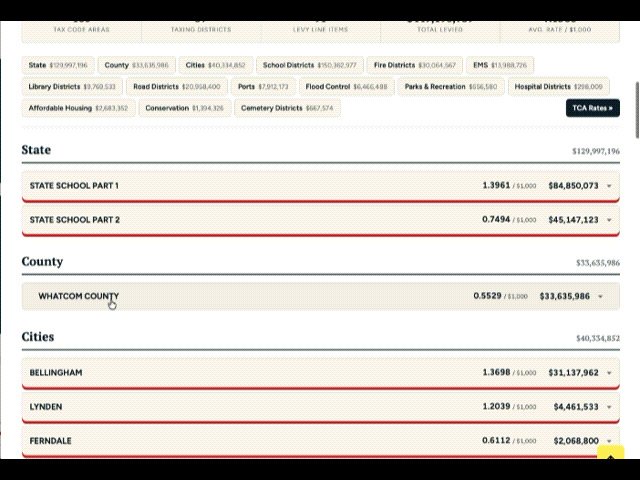Jump to the County category chip
The height and width of the screenshot is (480, 640).
[x=136, y=65]
